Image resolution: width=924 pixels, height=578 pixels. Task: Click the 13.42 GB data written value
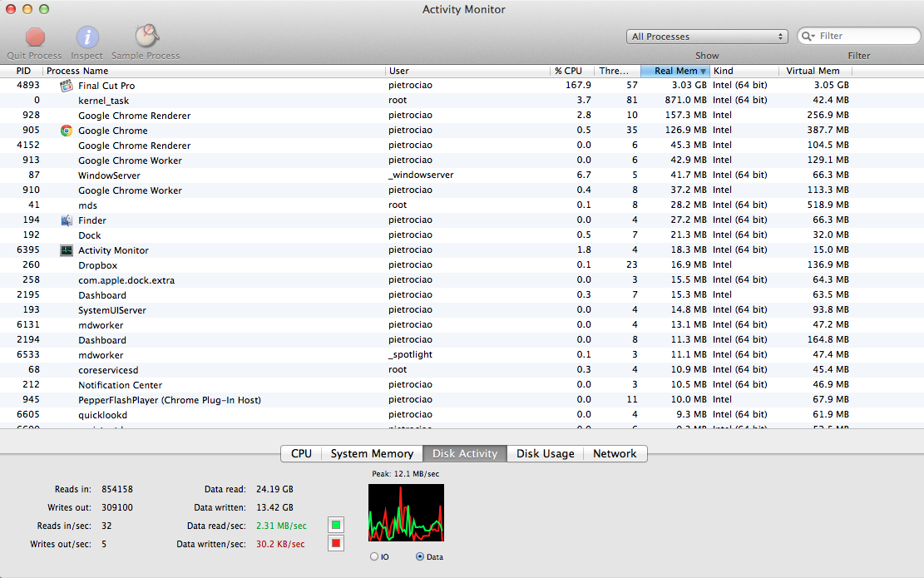(274, 507)
